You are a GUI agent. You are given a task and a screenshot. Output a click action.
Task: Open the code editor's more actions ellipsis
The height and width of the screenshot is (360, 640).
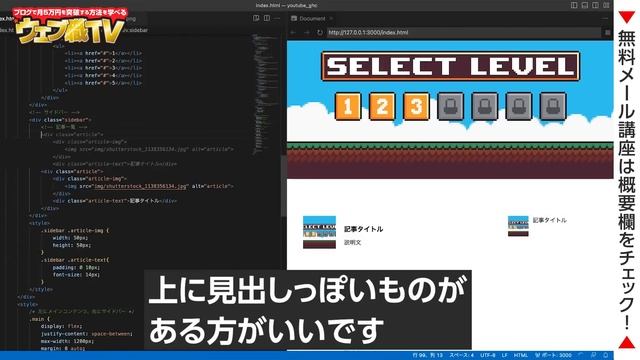[x=277, y=18]
